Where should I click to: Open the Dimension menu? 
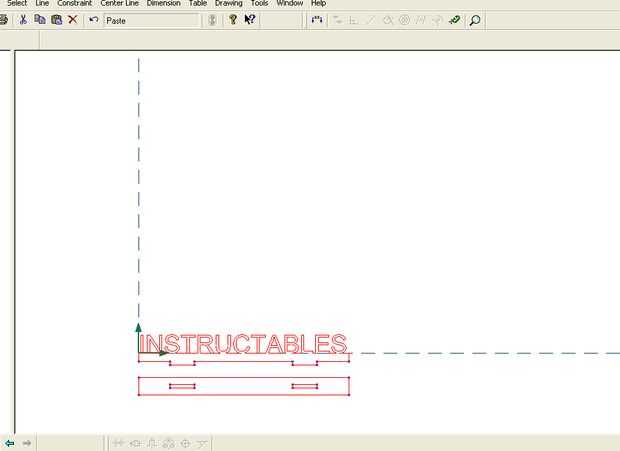pyautogui.click(x=163, y=3)
